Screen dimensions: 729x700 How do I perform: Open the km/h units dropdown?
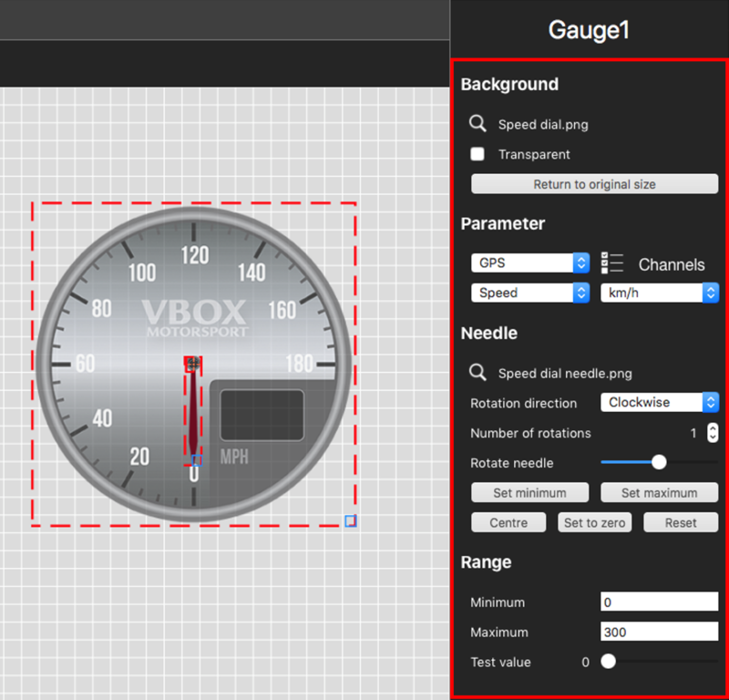coord(660,293)
